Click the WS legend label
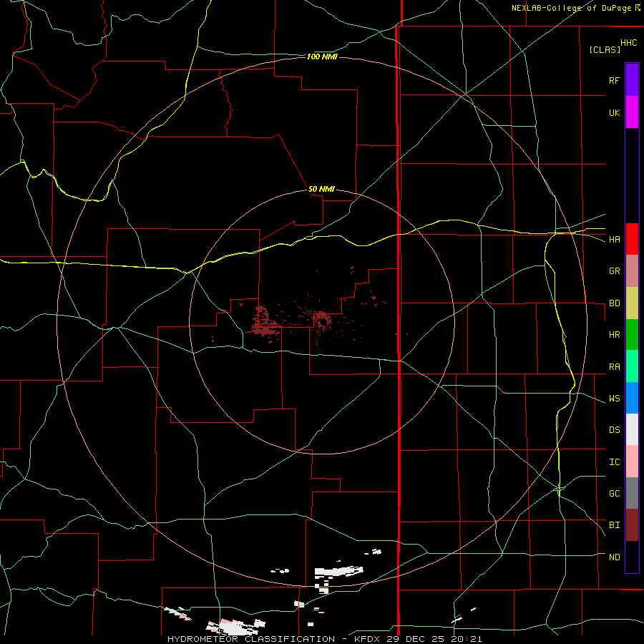 pyautogui.click(x=614, y=399)
